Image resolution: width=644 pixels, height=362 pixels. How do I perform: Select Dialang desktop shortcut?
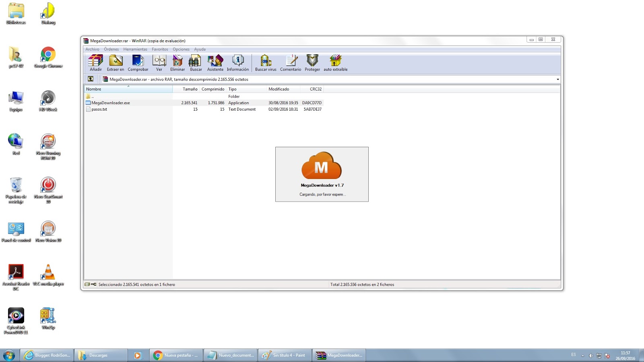[48, 14]
